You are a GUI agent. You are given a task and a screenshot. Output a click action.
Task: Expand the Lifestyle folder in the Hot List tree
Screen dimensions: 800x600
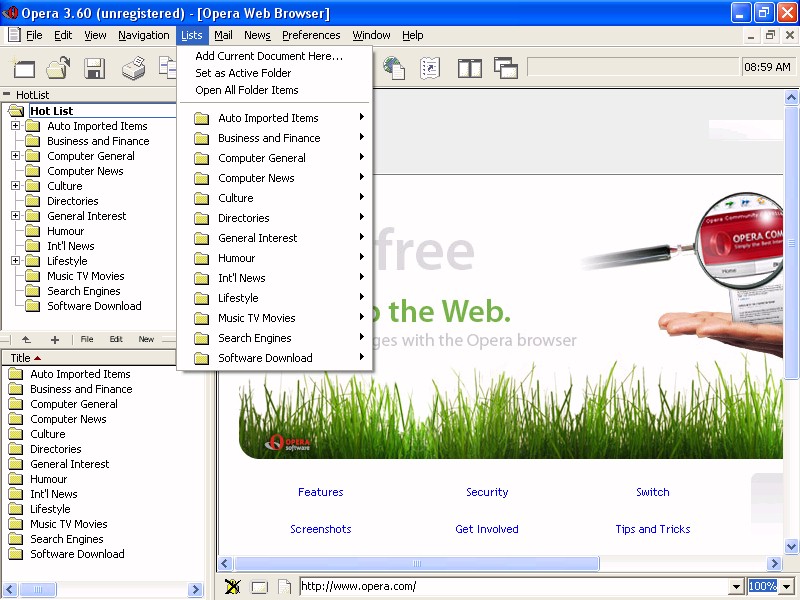click(16, 261)
